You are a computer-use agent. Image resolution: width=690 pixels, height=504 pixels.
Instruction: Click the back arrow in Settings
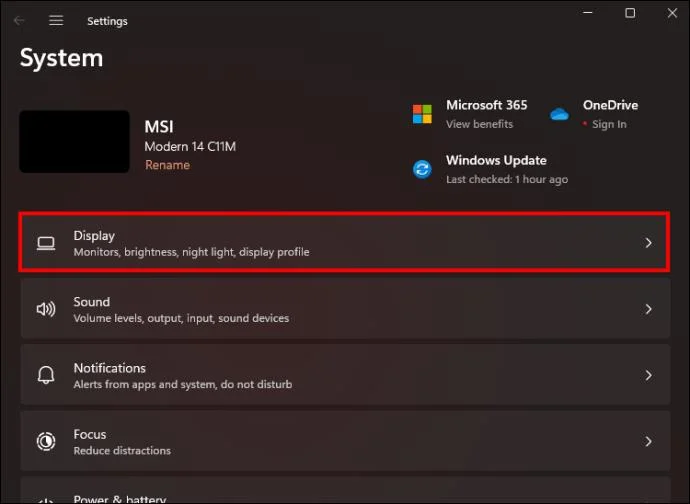pos(19,21)
